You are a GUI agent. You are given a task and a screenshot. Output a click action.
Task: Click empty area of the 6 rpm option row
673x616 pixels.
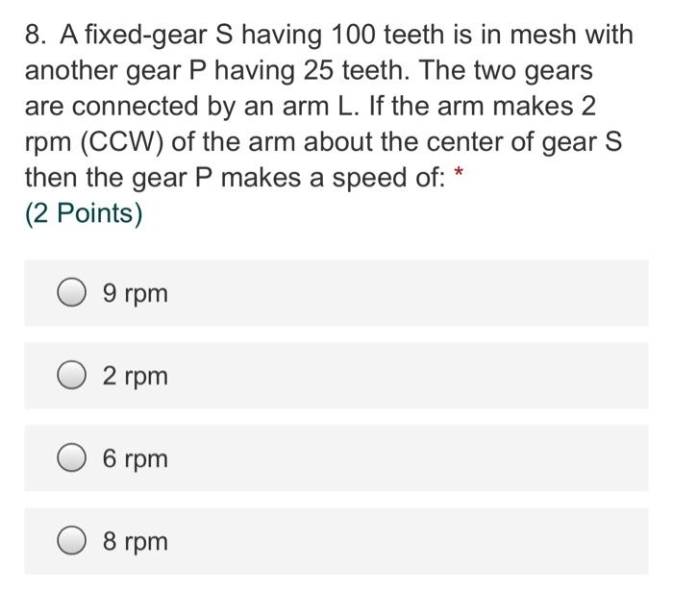click(408, 458)
